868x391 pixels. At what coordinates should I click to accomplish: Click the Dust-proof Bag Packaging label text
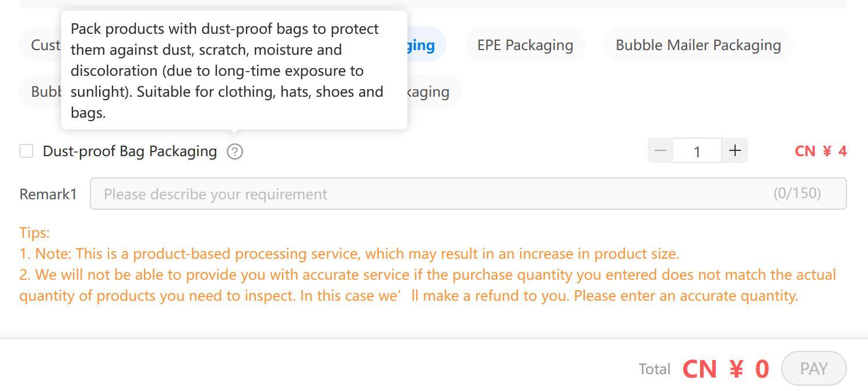coord(130,152)
